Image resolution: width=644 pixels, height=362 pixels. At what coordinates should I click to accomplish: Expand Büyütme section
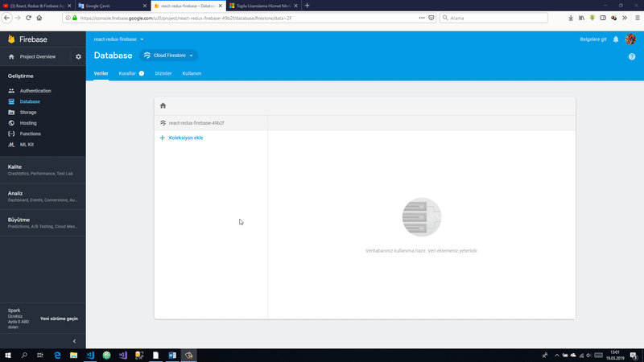(43, 223)
